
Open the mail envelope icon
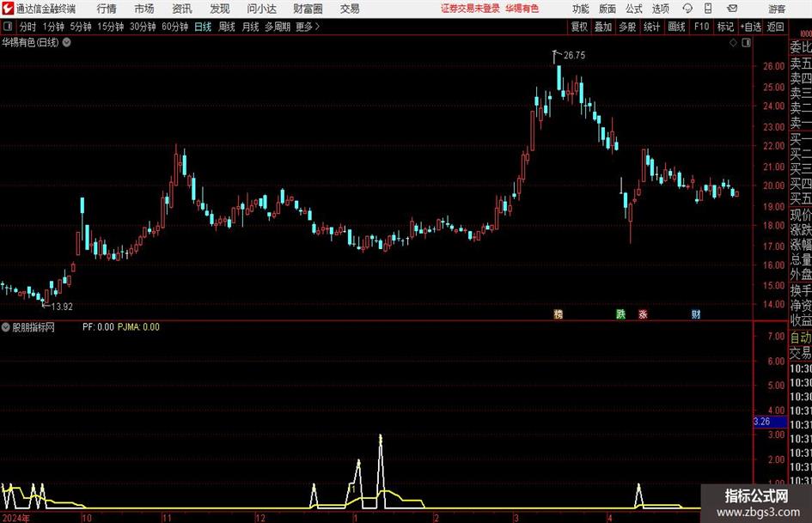(x=732, y=9)
